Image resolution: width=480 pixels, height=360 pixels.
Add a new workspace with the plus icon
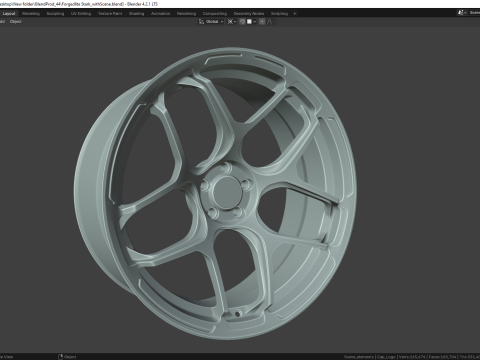tap(295, 14)
